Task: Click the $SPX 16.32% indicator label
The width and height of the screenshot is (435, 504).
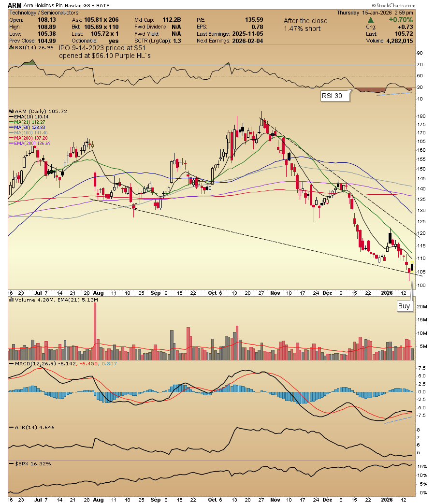Action: coord(30,464)
